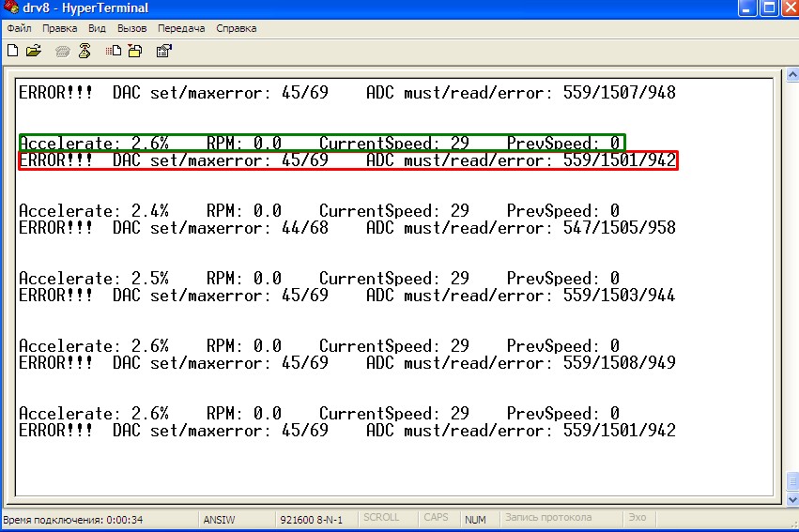Click the scrollbar down arrow

(792, 498)
